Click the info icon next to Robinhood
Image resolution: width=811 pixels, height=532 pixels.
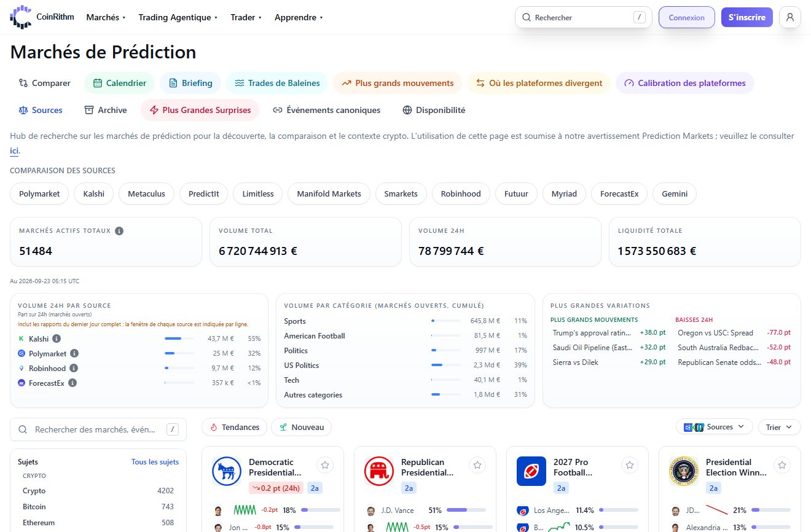click(74, 368)
